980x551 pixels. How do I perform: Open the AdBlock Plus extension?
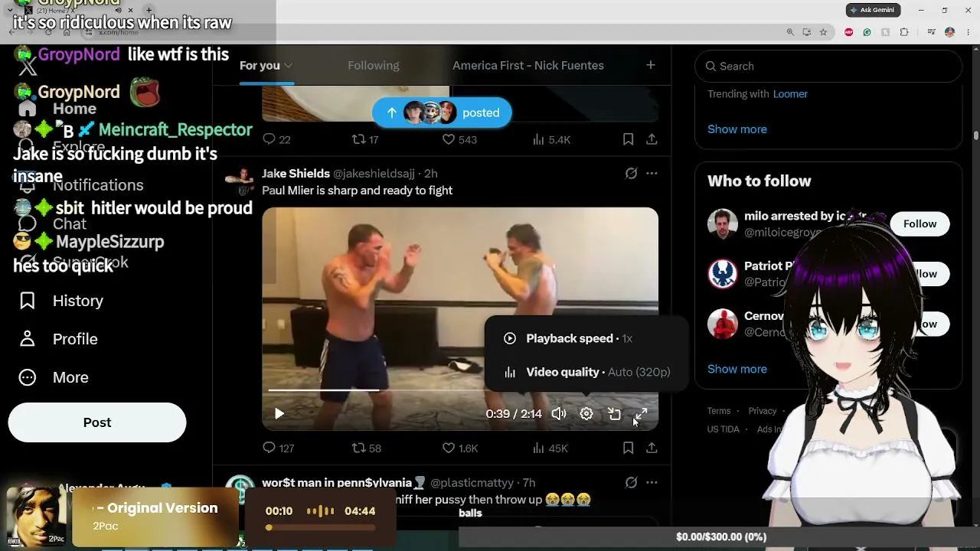(x=848, y=32)
